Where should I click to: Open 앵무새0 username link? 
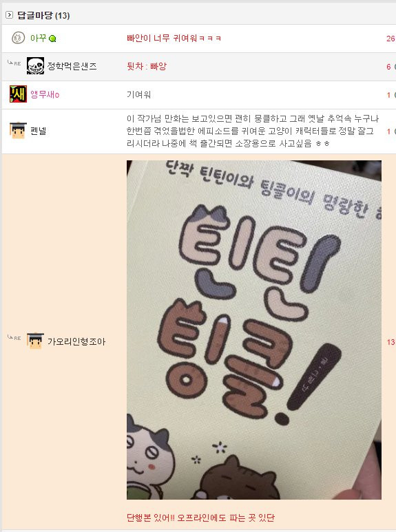45,94
